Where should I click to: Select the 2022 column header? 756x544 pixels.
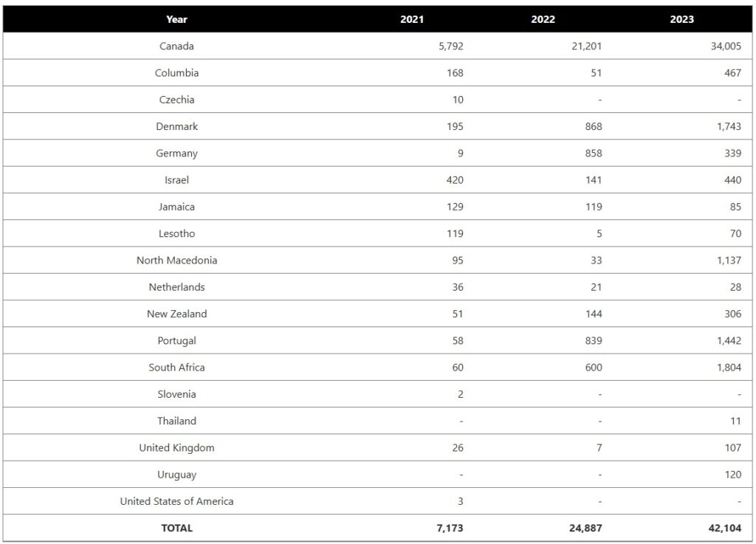[543, 19]
